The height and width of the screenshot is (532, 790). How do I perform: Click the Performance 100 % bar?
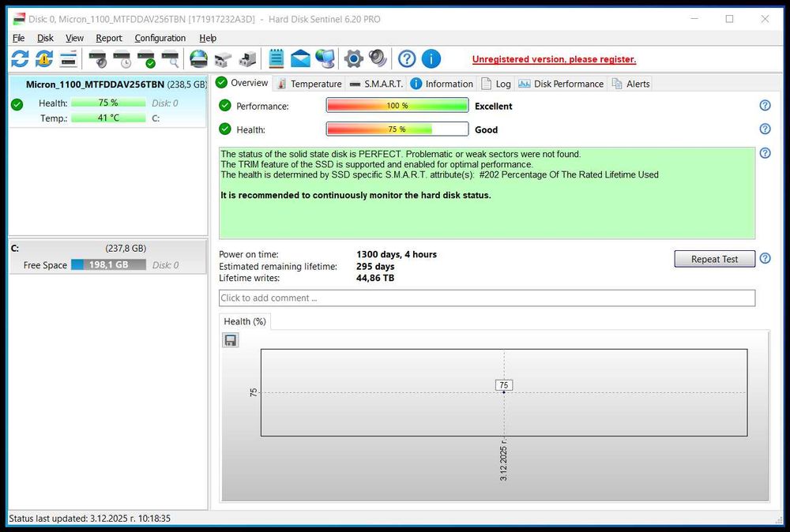[x=397, y=106]
